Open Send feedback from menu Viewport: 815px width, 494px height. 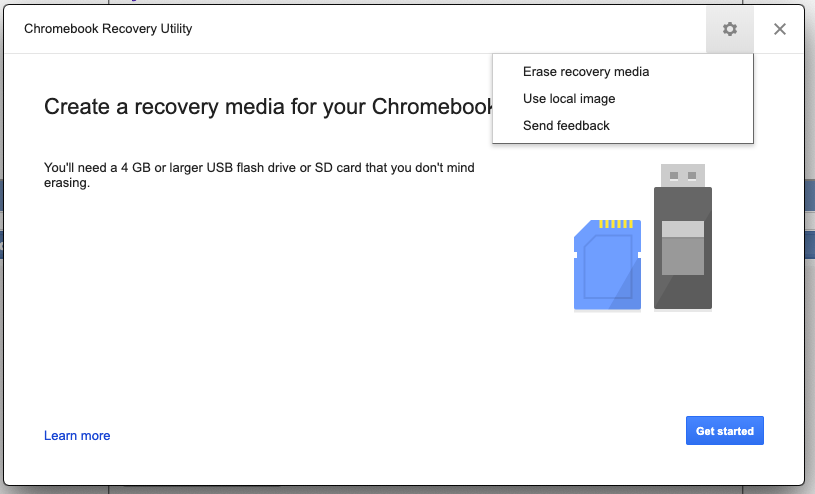pos(623,126)
